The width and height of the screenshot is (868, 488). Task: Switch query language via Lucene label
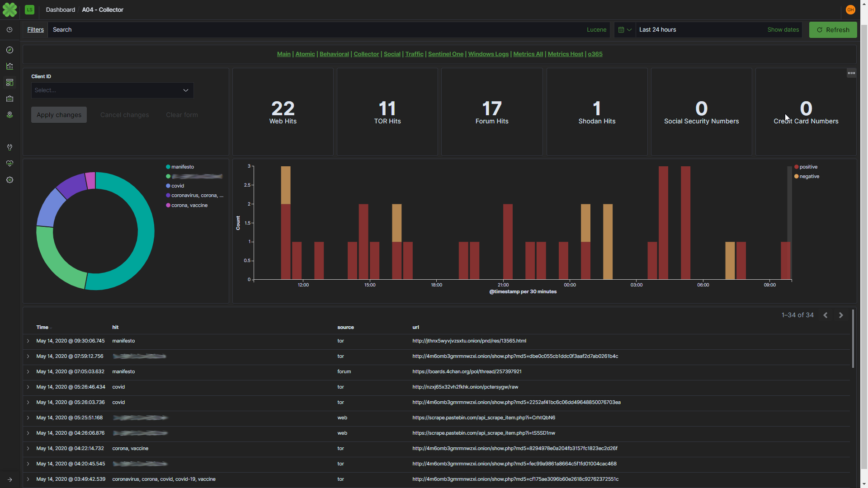[596, 30]
